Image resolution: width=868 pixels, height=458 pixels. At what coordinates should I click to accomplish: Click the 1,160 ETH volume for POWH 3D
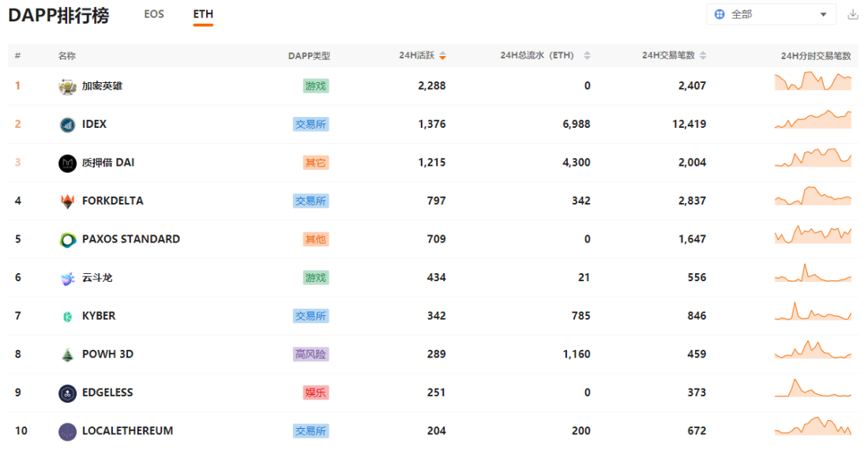coord(577,354)
